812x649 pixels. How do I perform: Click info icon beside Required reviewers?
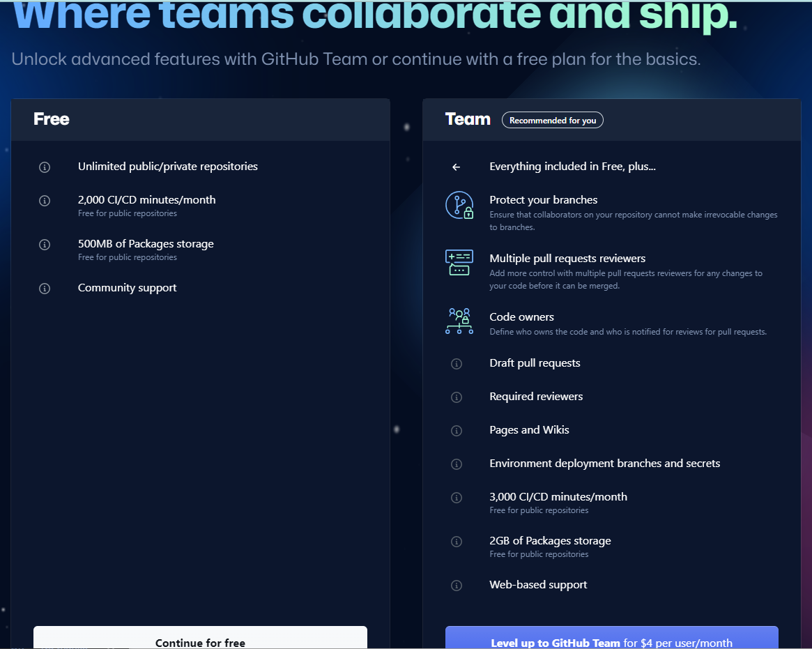[x=457, y=397]
